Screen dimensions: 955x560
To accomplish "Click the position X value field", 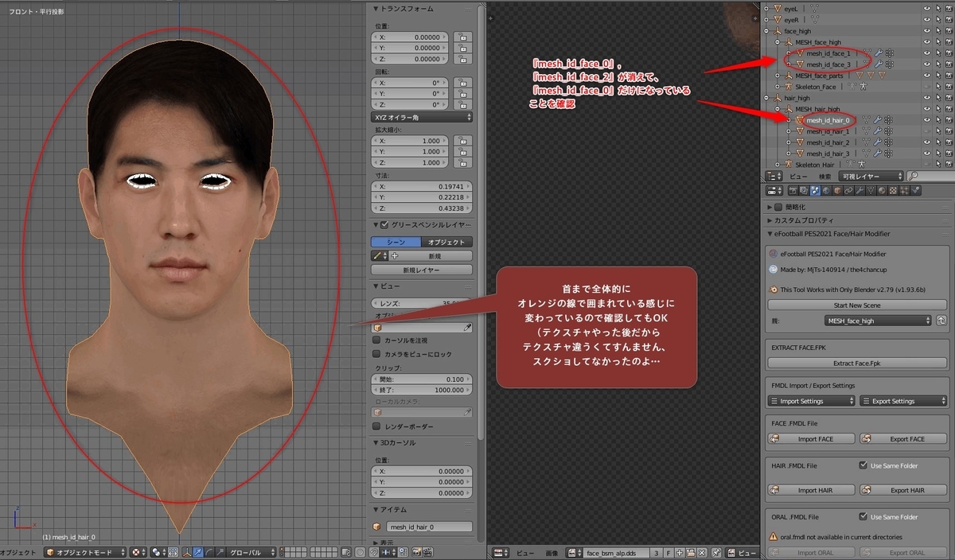I will click(411, 37).
